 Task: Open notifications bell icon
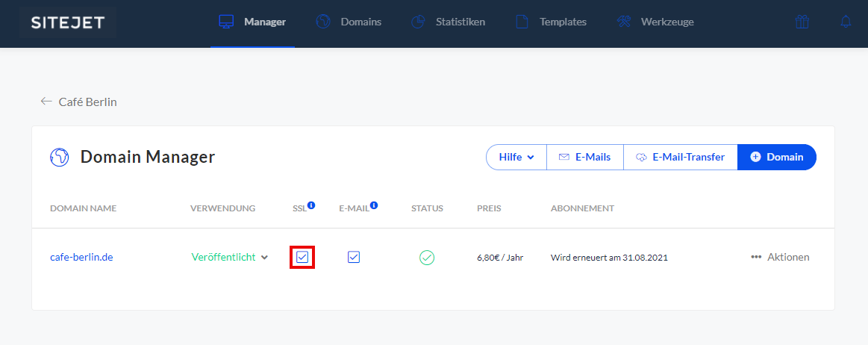point(846,22)
